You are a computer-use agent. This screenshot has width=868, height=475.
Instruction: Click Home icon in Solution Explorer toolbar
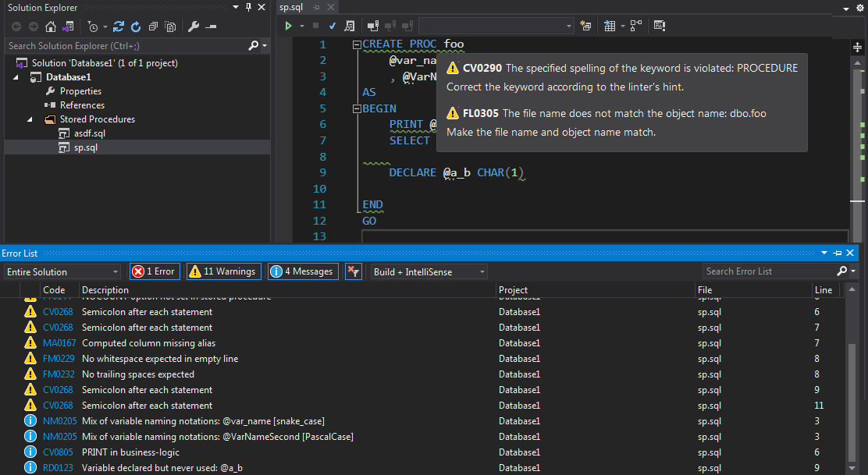51,27
